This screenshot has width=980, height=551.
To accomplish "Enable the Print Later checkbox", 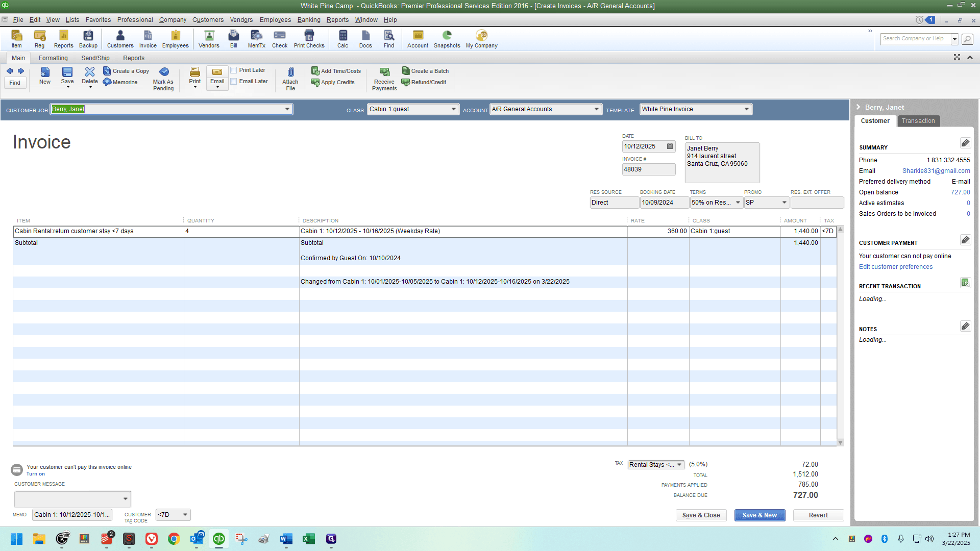I will click(x=234, y=70).
